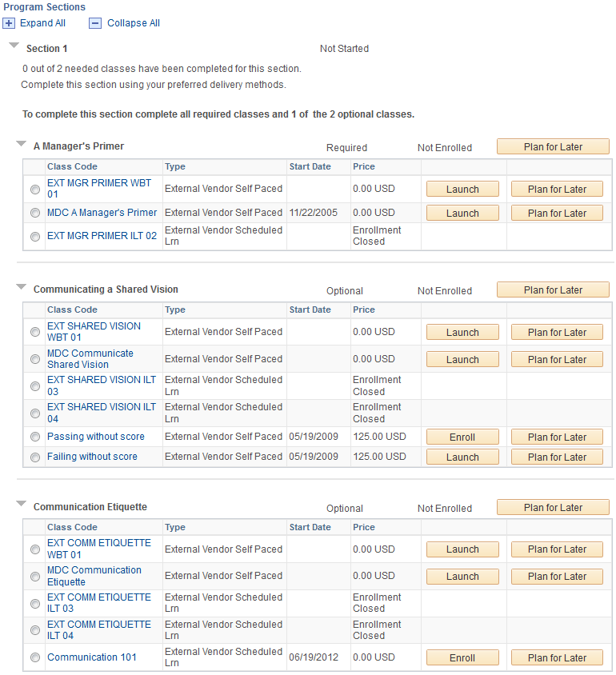Collapse the A Manager's Primer group
This screenshot has width=616, height=675.
pyautogui.click(x=21, y=144)
